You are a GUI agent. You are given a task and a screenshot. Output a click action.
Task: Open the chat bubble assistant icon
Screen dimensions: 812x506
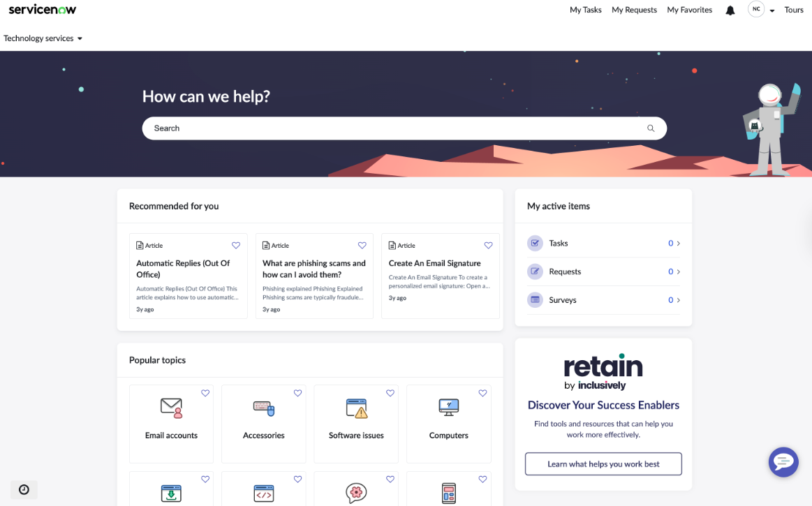[x=783, y=461]
